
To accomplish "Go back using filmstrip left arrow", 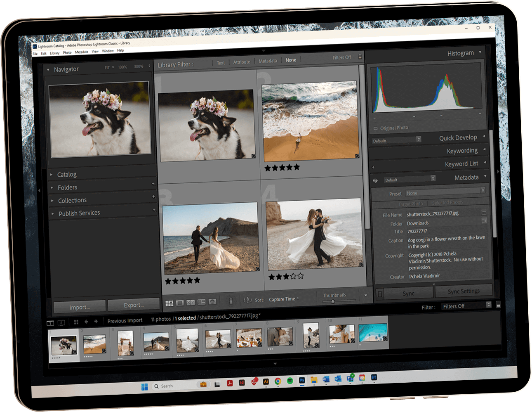I will (86, 321).
